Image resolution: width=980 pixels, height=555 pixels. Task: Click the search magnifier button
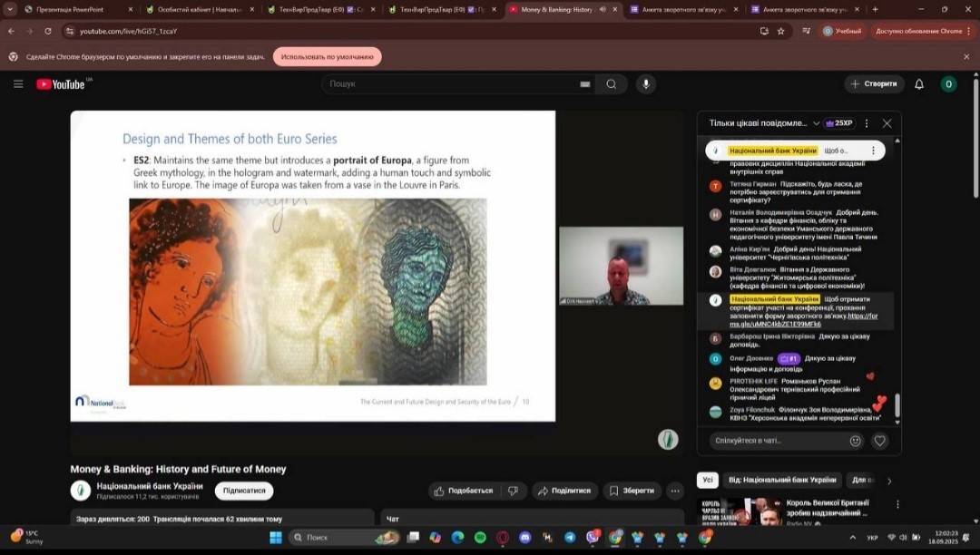point(612,84)
